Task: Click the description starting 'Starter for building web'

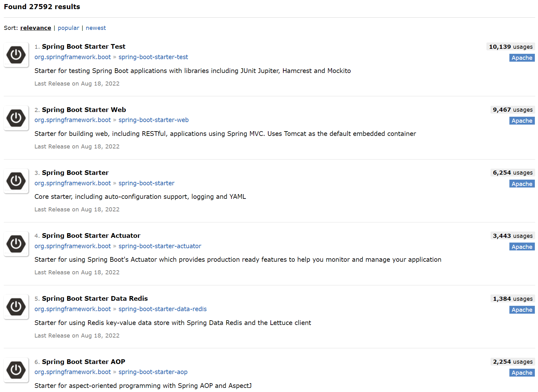Action: (225, 134)
